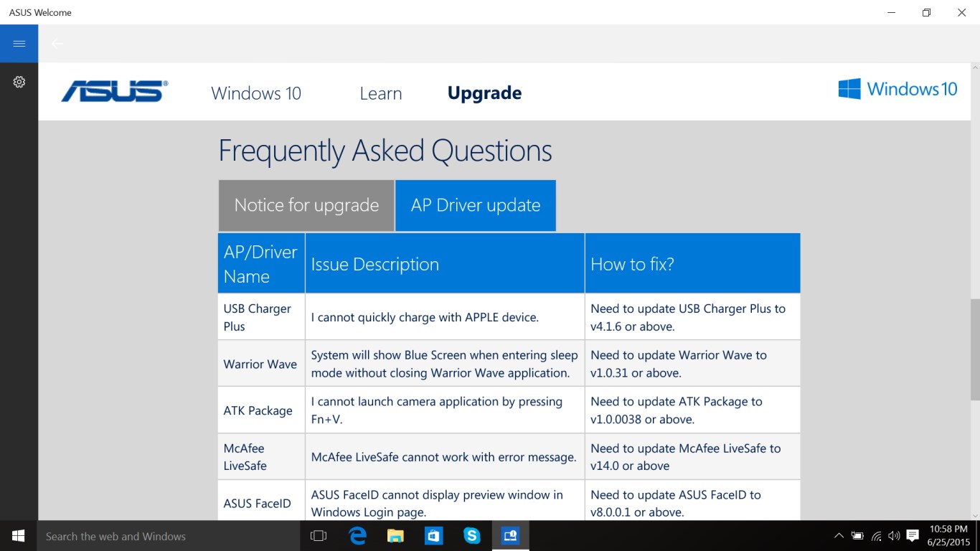Check battery status tray icon

point(857,536)
